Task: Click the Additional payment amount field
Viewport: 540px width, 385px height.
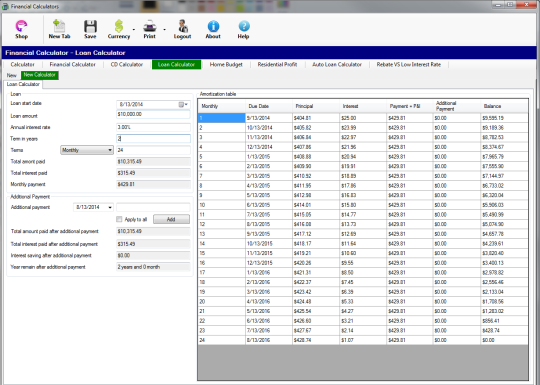Action: (x=153, y=207)
